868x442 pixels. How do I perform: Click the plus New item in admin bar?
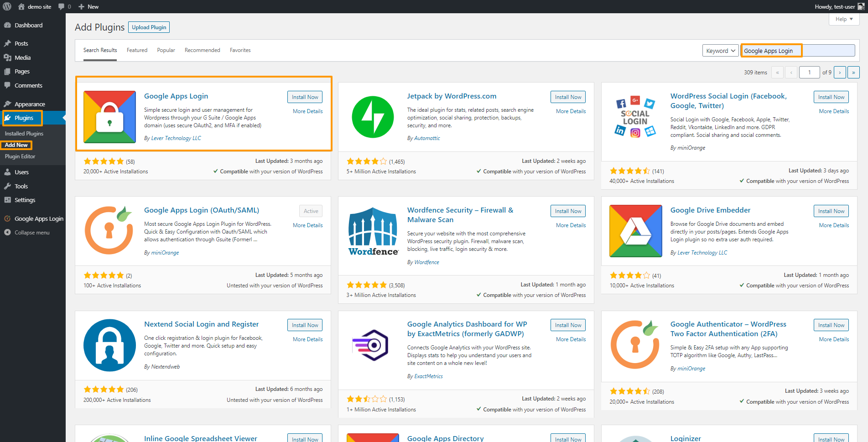point(88,6)
